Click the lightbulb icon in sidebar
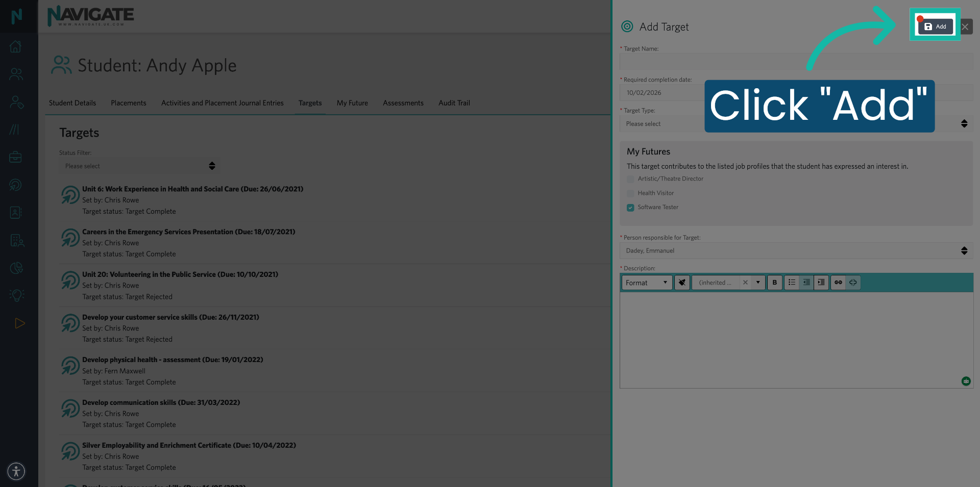 tap(16, 295)
